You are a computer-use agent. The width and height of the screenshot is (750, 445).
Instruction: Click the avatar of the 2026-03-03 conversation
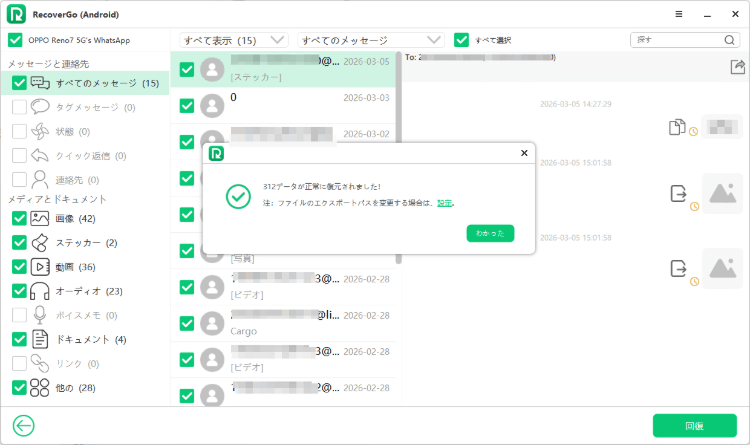212,105
